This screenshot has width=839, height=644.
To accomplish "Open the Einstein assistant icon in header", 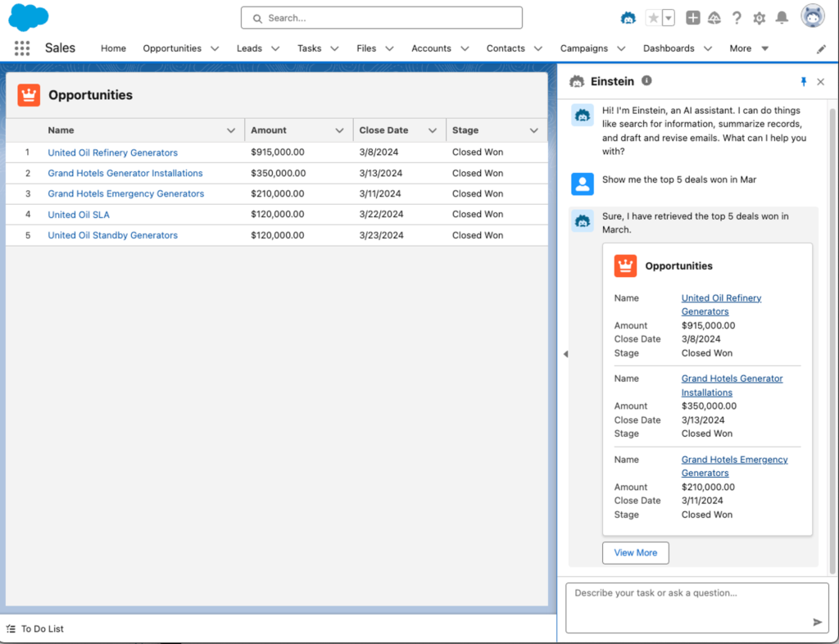I will [628, 18].
